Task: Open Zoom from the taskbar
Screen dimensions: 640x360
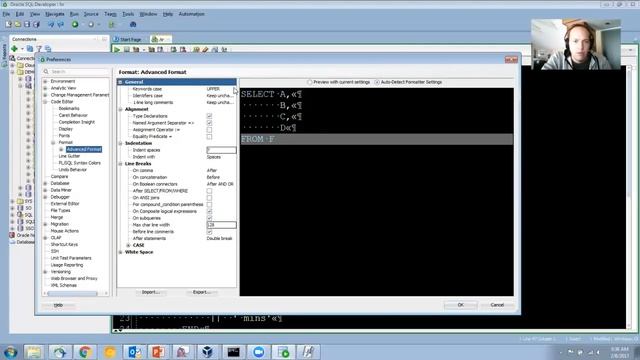Action: [x=258, y=352]
